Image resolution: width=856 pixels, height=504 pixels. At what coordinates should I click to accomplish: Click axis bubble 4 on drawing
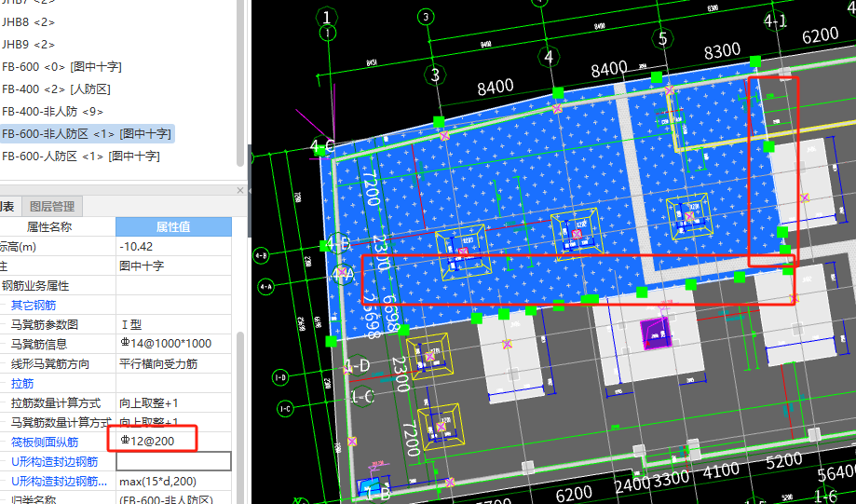(x=549, y=56)
